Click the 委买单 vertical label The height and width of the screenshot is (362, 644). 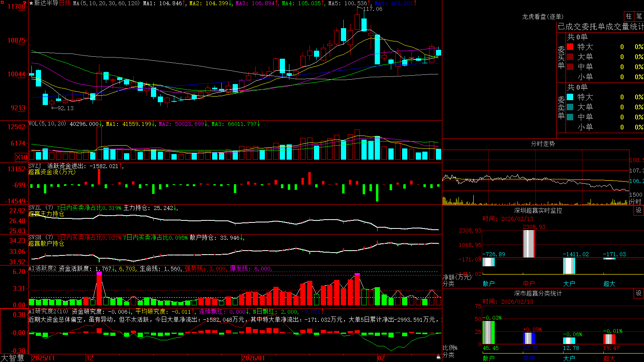[x=561, y=57]
